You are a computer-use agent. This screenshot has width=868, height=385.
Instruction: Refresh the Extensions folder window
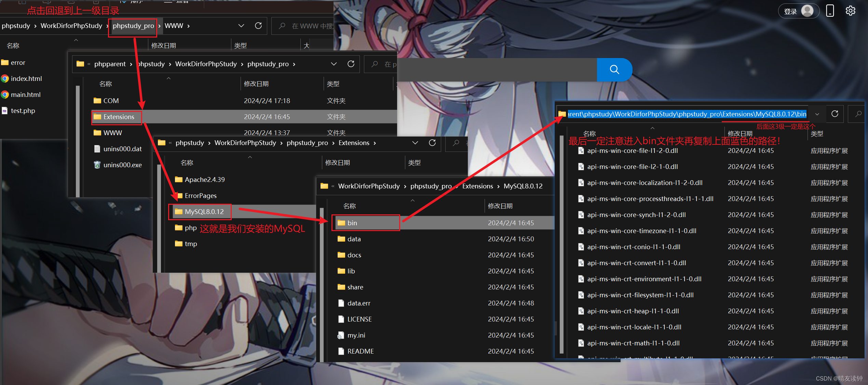point(432,143)
